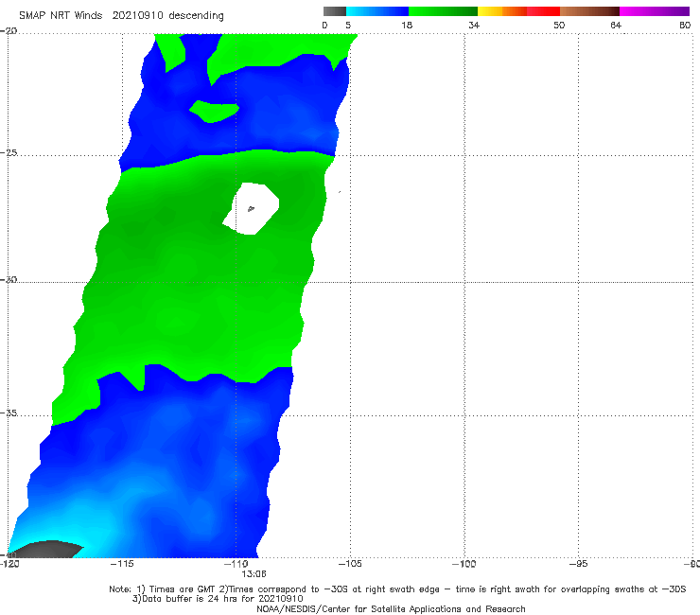Click the '18' color bar label

(407, 25)
